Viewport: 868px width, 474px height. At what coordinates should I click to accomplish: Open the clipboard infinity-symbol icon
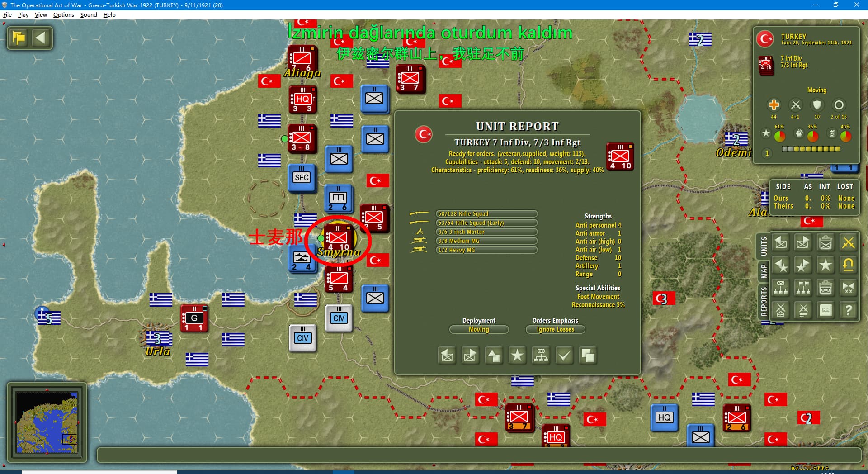[x=826, y=288]
